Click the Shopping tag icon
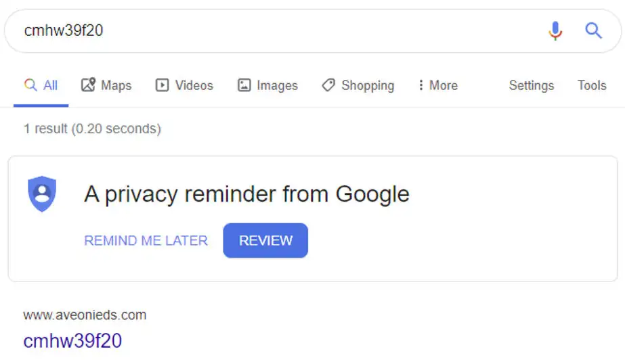Screen dimensions: 625x364 [x=328, y=85]
